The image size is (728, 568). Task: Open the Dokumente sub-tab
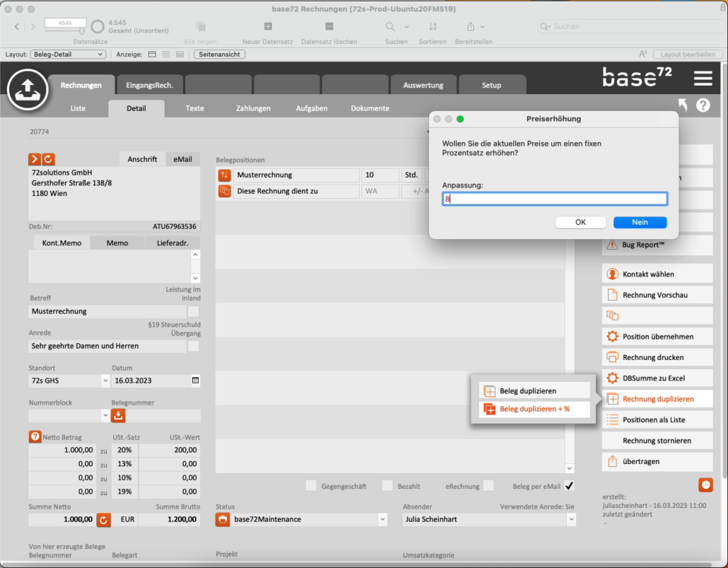370,108
